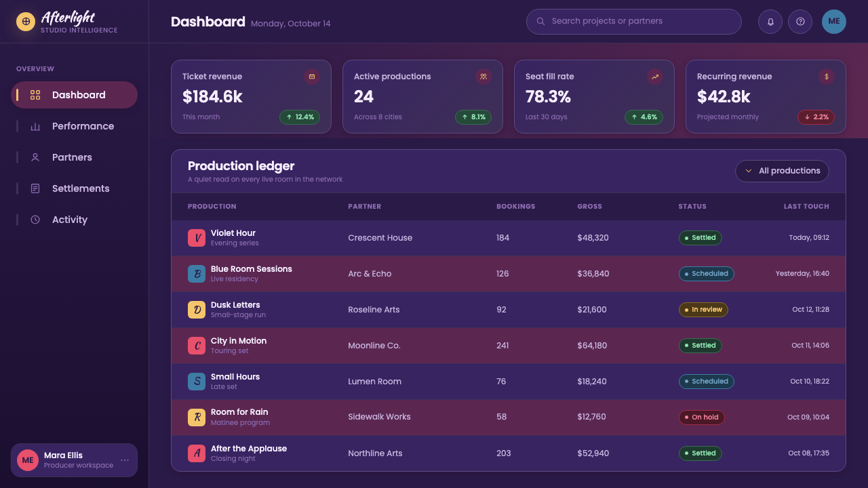Click the Production ledger heading
The width and height of the screenshot is (868, 488).
pyautogui.click(x=241, y=166)
